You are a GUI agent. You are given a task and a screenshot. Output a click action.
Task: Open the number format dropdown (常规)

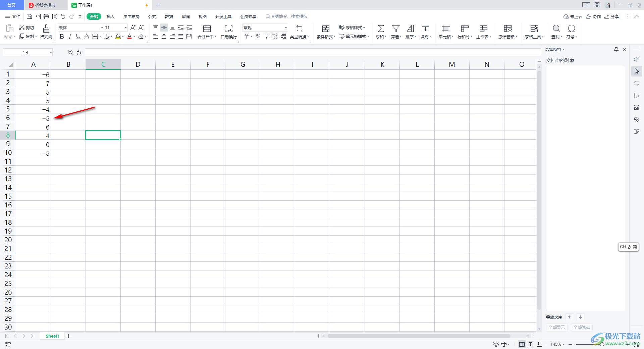[286, 28]
